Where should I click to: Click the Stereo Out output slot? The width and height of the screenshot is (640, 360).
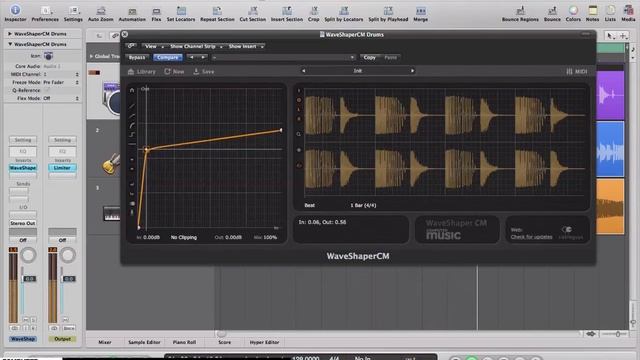point(23,223)
